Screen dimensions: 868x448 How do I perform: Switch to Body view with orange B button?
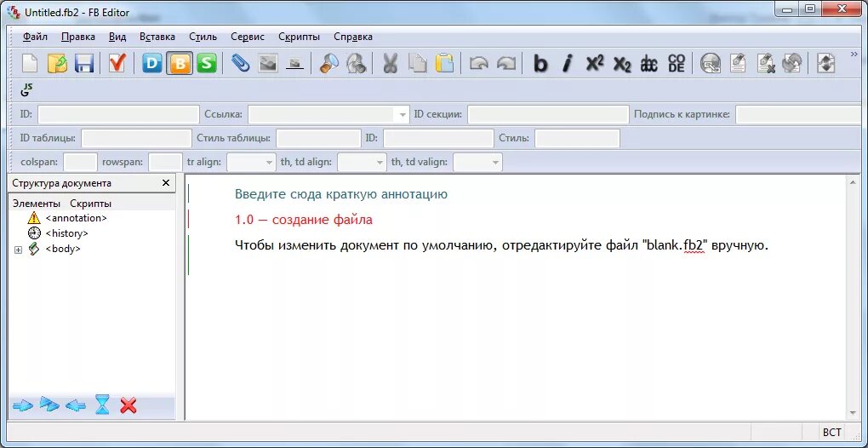point(180,64)
